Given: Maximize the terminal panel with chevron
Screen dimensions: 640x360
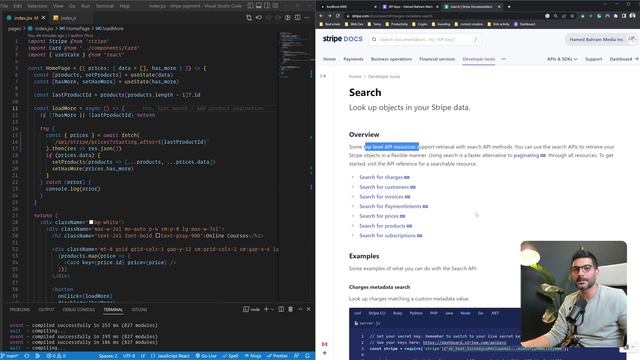Looking at the screenshot, I should 300,309.
